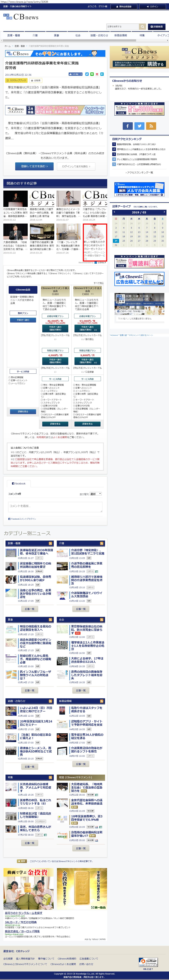Open RSS feed icon of 新商品情報 category box
Image resolution: width=169 pixels, height=980 pixels.
102,701
